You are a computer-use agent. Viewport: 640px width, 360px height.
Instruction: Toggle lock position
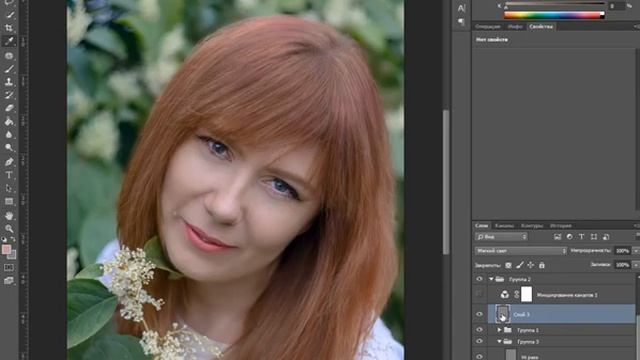pyautogui.click(x=531, y=265)
